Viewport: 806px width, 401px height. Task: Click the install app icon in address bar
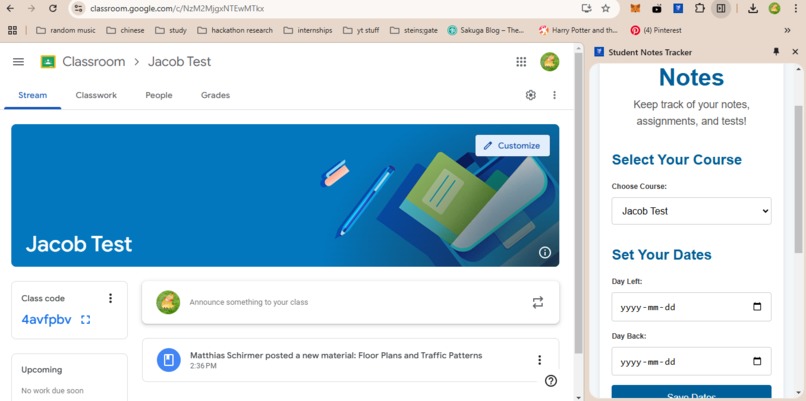pyautogui.click(x=586, y=8)
